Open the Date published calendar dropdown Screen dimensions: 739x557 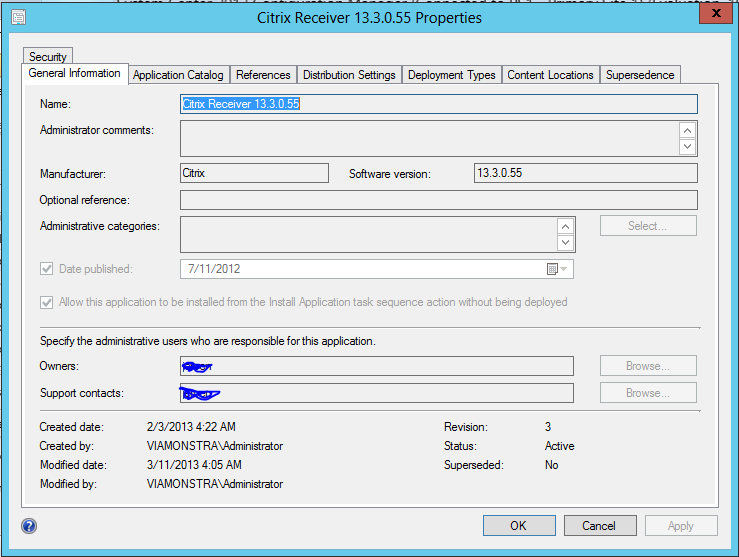(558, 269)
